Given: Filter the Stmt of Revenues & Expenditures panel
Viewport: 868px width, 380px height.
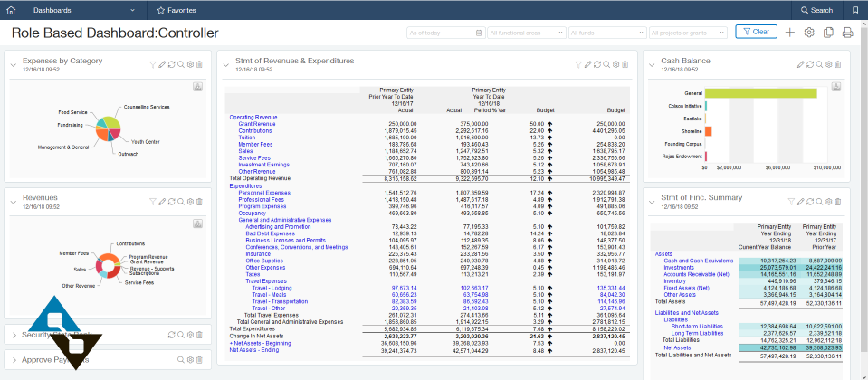Looking at the screenshot, I should tap(578, 65).
